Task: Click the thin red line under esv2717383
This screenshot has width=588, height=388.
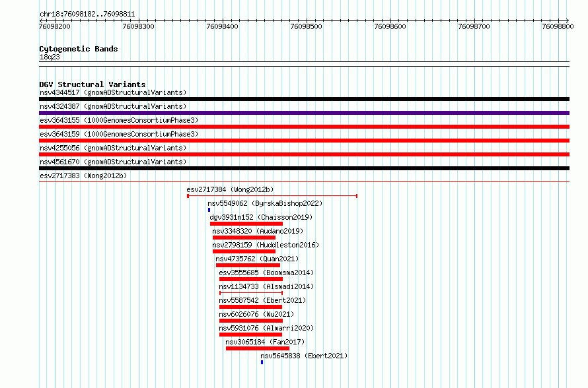Action: 304,182
